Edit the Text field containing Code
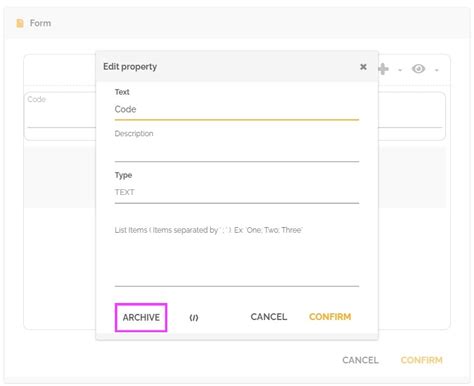The width and height of the screenshot is (474, 386). [x=237, y=109]
